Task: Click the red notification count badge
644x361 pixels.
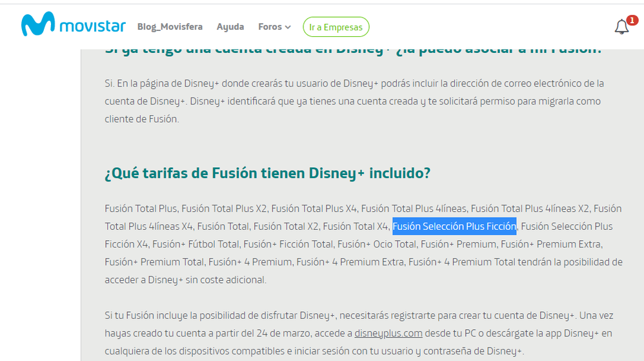Action: [632, 21]
